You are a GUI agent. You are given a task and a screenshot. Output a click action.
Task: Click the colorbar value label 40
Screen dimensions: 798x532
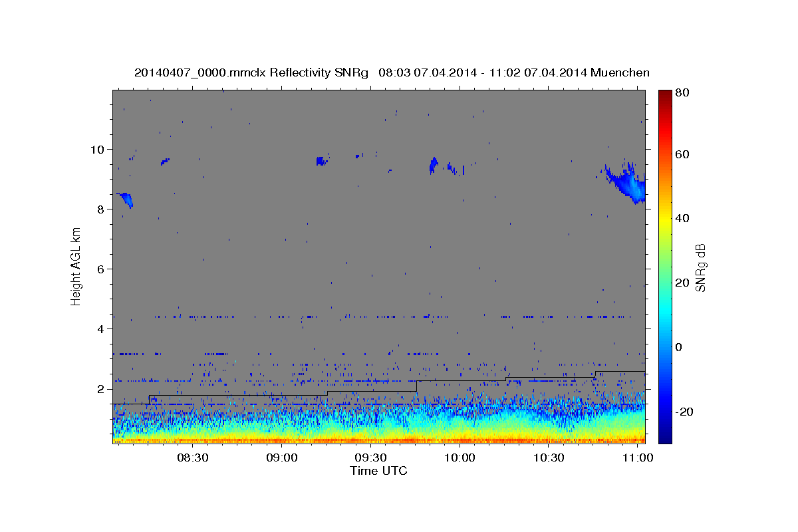(682, 218)
